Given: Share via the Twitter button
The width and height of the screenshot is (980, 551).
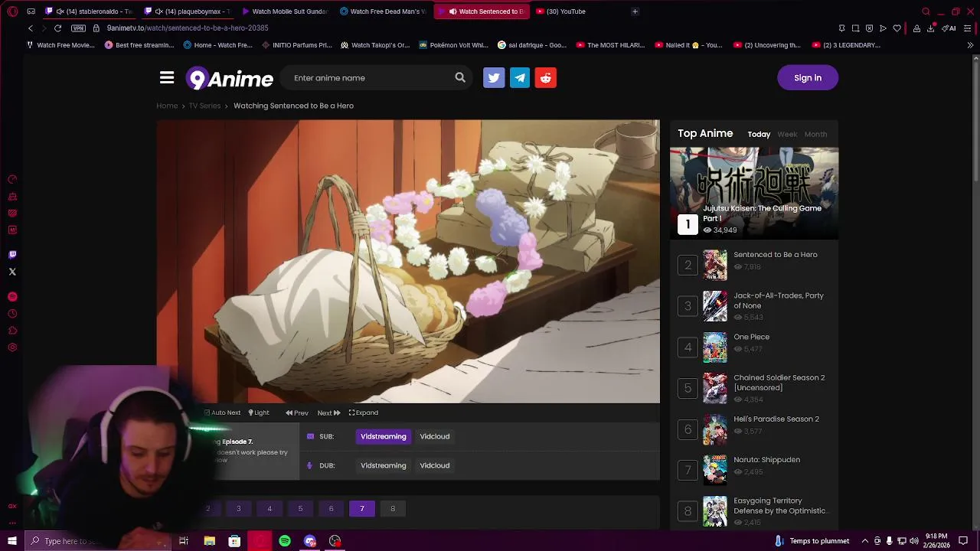Looking at the screenshot, I should pyautogui.click(x=494, y=77).
